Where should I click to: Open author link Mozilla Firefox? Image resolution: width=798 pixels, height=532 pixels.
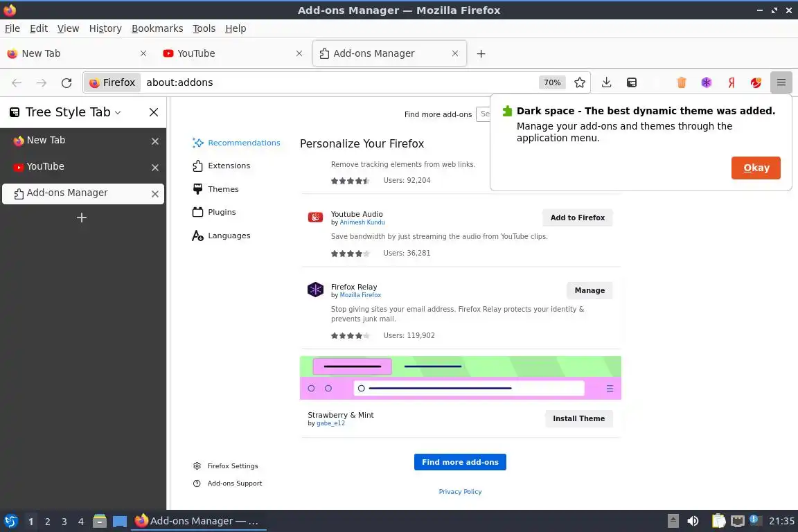tap(360, 295)
